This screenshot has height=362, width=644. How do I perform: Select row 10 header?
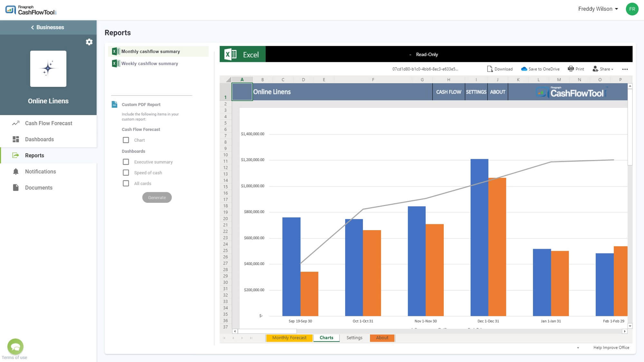click(225, 155)
